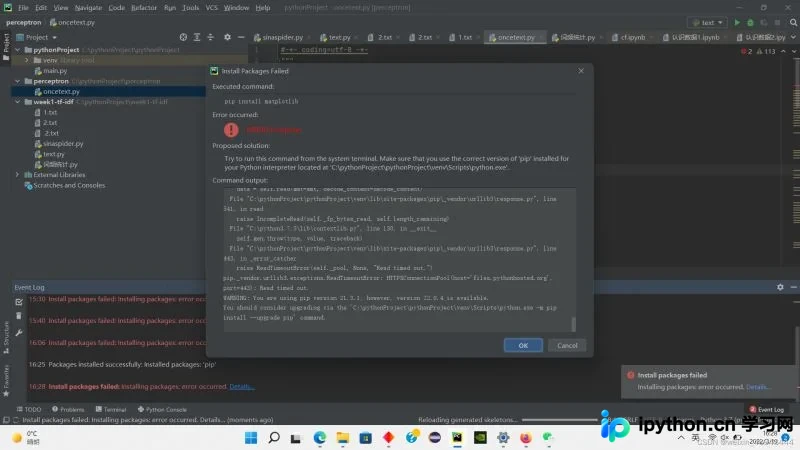Expand the venv folder node
Screen dimensions: 800x450
coord(27,60)
